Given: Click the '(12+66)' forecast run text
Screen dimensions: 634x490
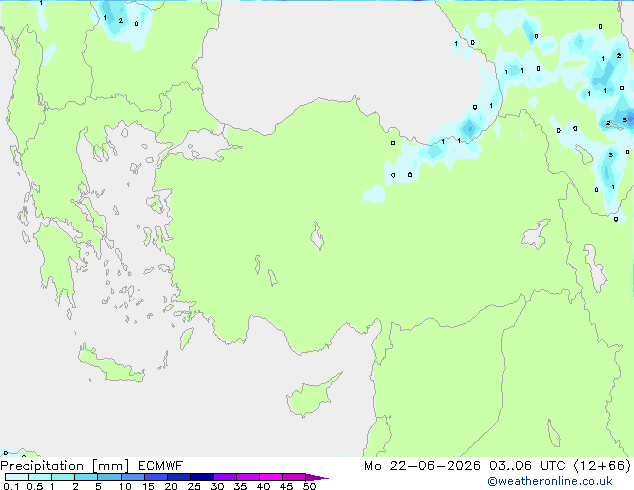Looking at the screenshot, I should click(x=602, y=466).
